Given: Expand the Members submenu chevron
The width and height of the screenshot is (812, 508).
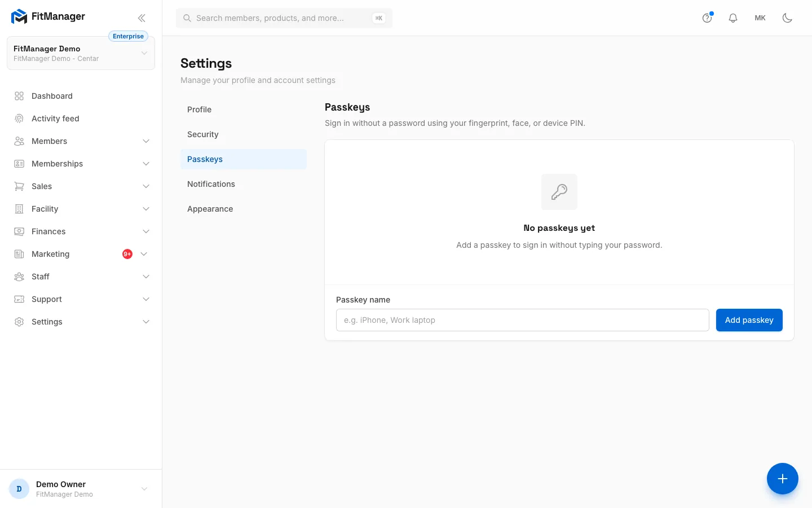Looking at the screenshot, I should pos(146,141).
